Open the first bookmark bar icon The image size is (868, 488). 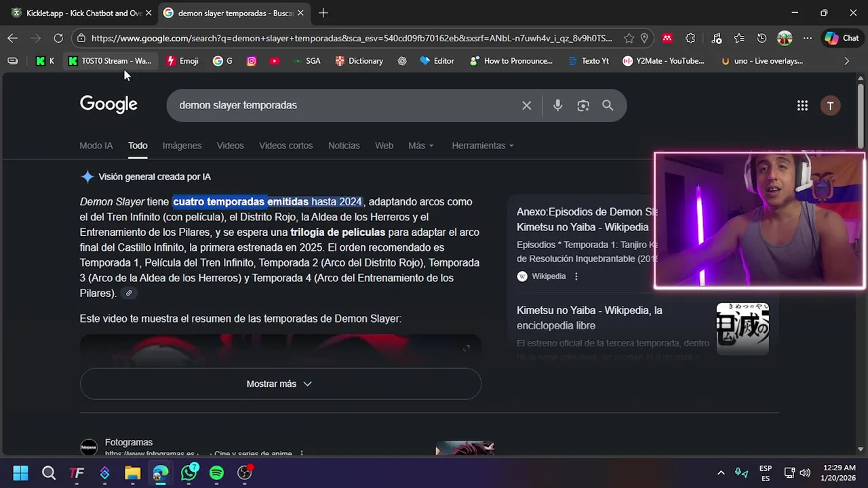[12, 60]
